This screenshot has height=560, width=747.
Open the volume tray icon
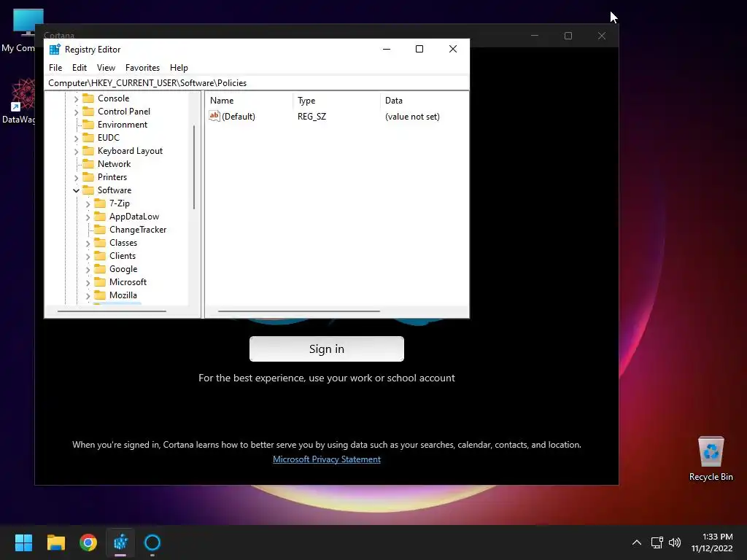(675, 542)
